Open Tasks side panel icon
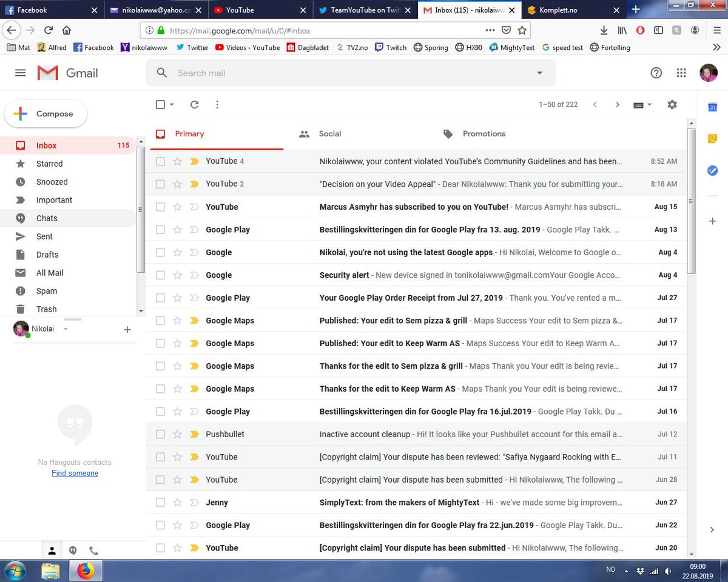 click(713, 170)
